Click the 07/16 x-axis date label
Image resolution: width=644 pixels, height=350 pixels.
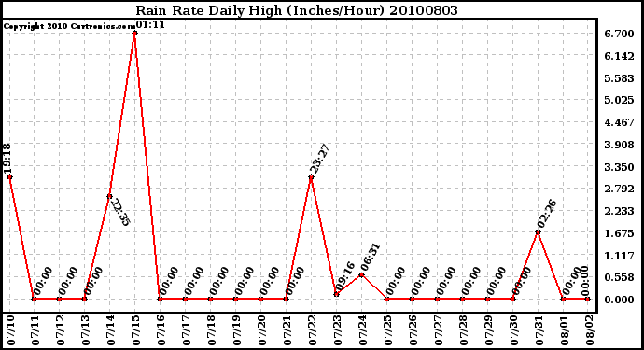pos(161,330)
